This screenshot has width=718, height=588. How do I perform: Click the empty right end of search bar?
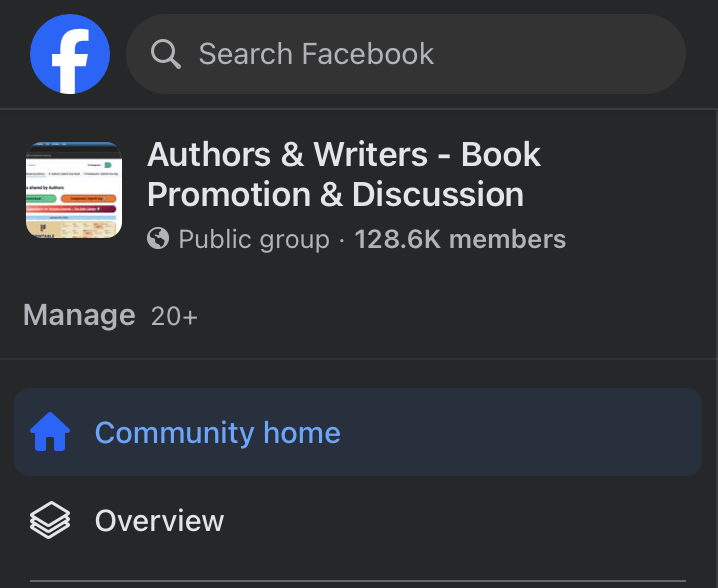pos(620,54)
